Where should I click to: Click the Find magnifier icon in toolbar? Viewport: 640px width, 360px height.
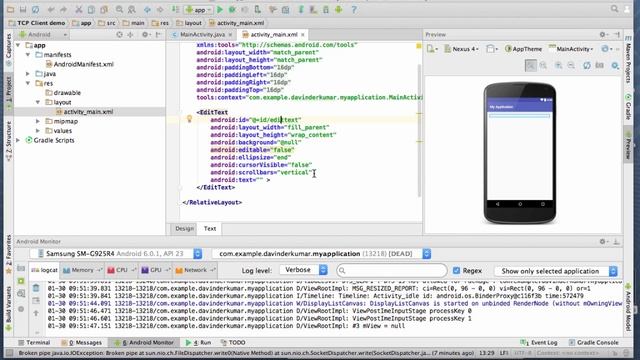(x=119, y=9)
